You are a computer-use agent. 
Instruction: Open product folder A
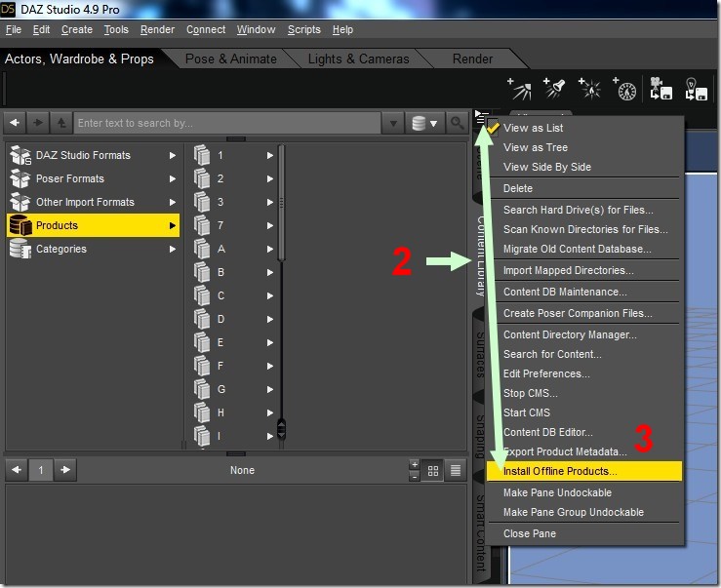(x=233, y=249)
